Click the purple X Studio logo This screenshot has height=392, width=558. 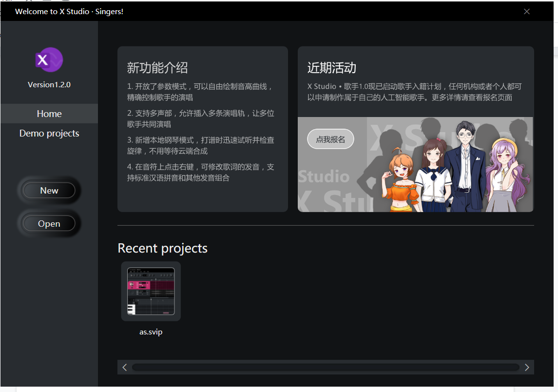pyautogui.click(x=49, y=60)
